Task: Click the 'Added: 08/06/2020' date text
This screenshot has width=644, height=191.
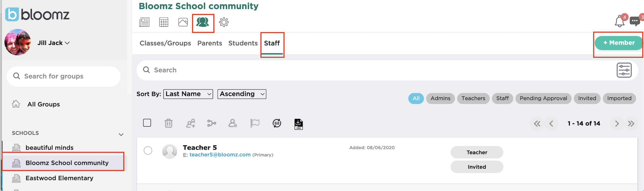Action: tap(372, 148)
